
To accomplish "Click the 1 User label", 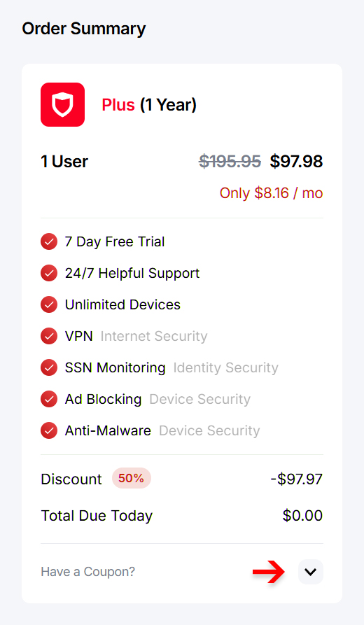I will pyautogui.click(x=64, y=162).
